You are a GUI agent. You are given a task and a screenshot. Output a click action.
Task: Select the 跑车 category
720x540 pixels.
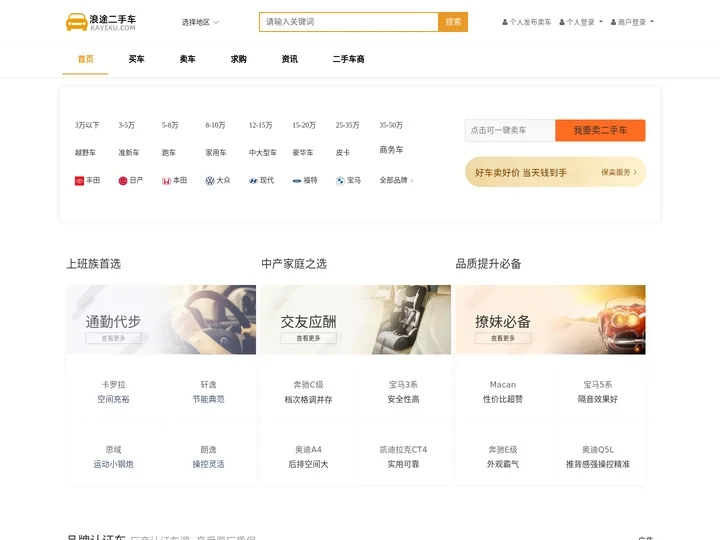pos(169,152)
